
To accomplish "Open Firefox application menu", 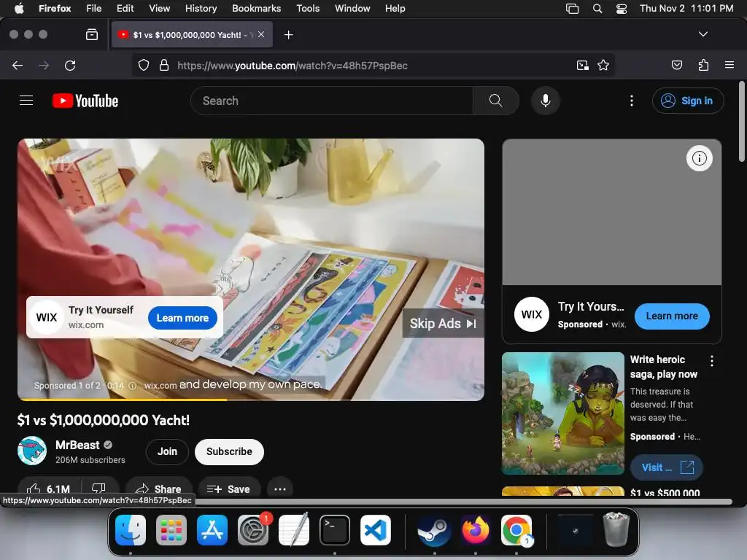I will point(729,65).
